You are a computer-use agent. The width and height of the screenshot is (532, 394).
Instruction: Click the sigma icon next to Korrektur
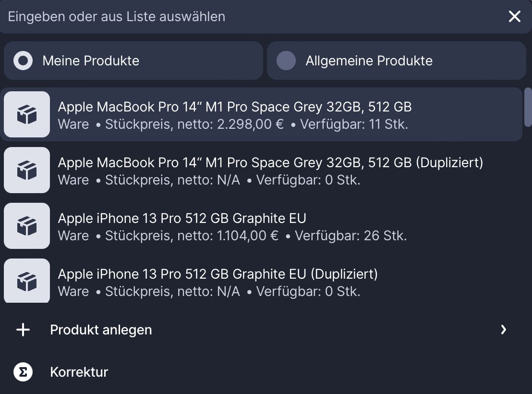(x=23, y=372)
